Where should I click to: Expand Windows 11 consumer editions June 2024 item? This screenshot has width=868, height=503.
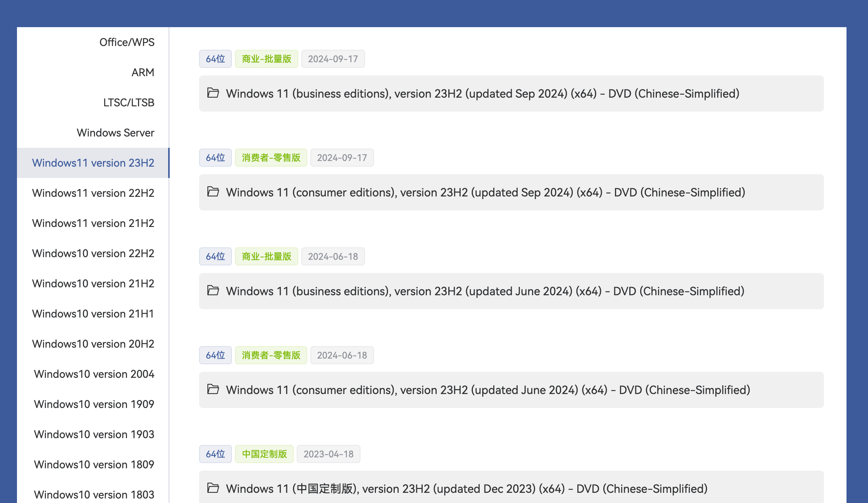488,390
